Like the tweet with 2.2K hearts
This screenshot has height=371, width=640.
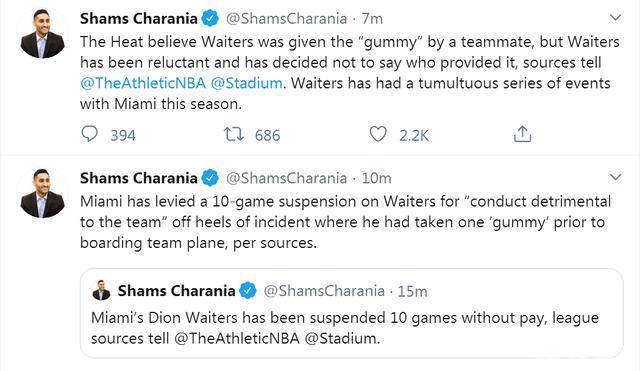(378, 134)
